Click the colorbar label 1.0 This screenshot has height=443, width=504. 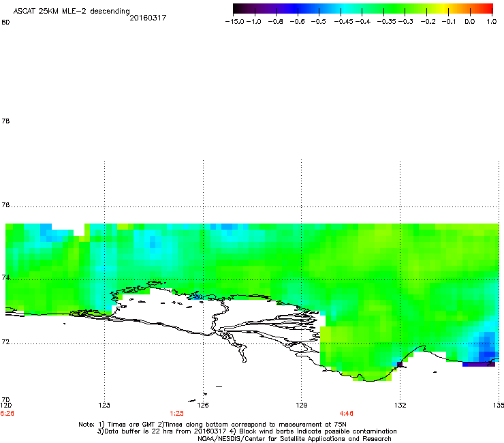coord(492,22)
